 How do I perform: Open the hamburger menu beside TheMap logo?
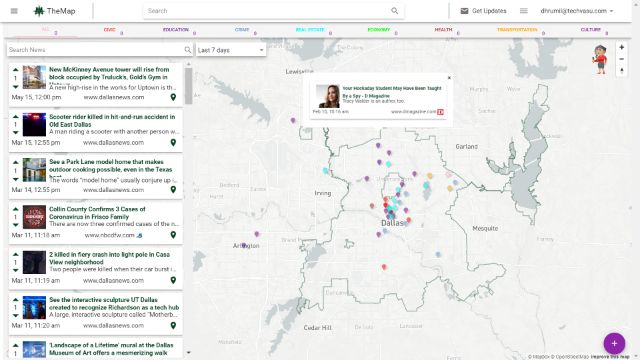pyautogui.click(x=14, y=11)
